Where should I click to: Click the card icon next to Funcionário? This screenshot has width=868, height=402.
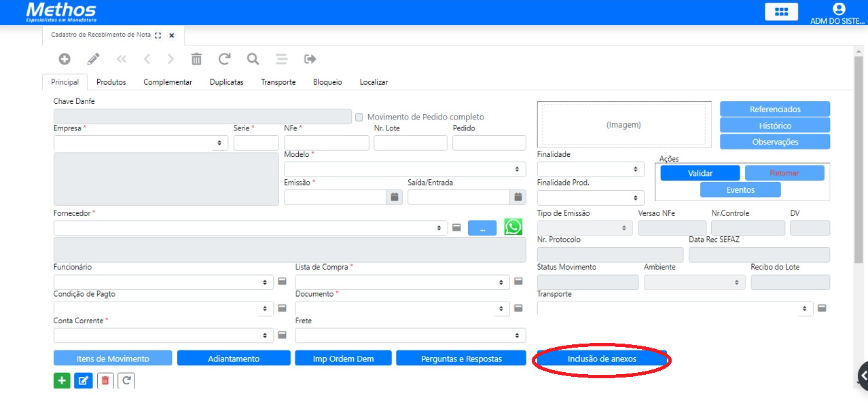tap(282, 281)
